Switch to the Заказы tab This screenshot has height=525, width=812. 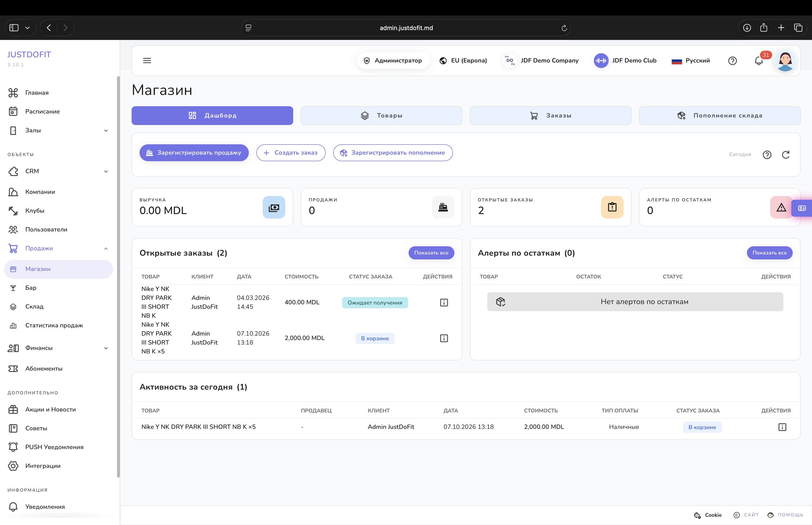(550, 116)
